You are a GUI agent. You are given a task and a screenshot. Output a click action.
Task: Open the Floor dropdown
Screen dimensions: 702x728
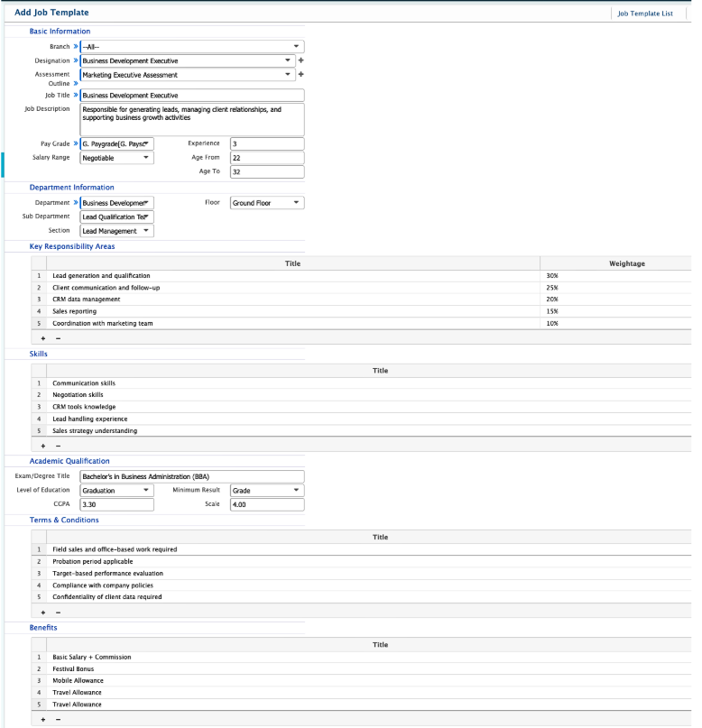(x=266, y=203)
